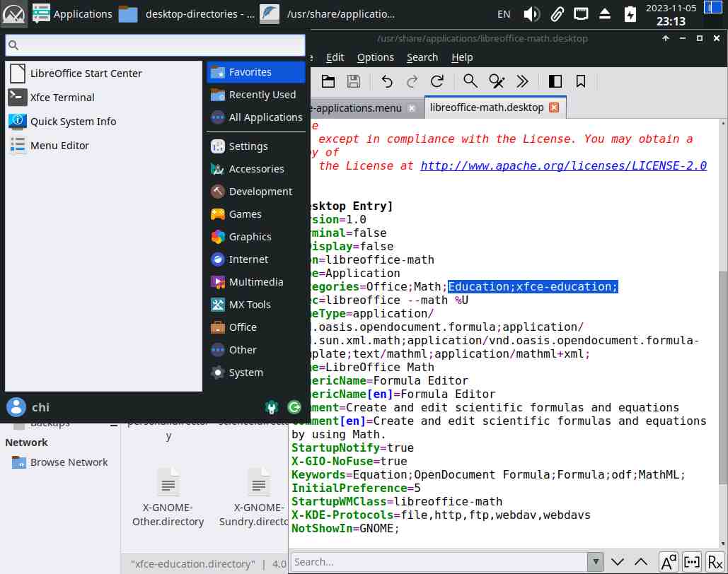Open Find with the magnifier icon
This screenshot has width=728, height=574.
470,81
